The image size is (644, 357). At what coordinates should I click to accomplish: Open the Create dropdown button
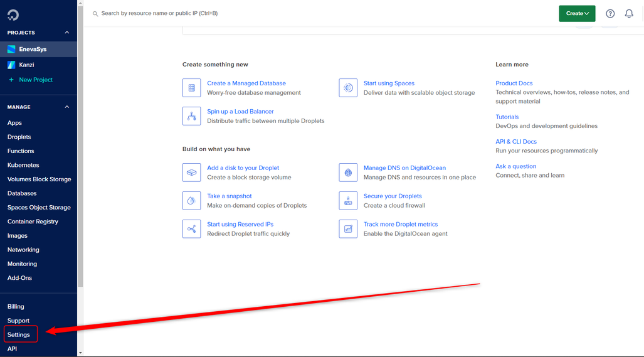click(577, 14)
